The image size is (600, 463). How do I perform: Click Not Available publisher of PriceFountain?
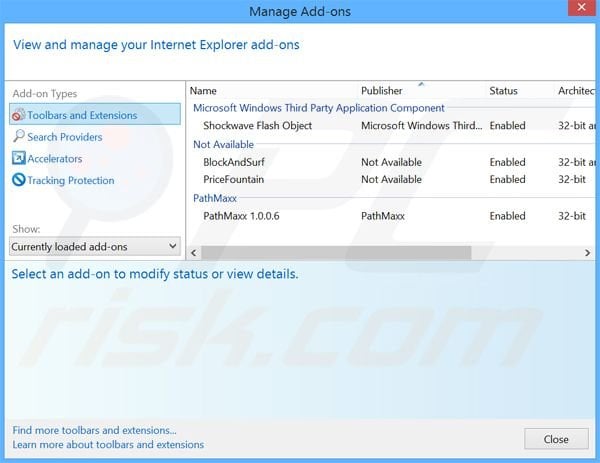[391, 179]
